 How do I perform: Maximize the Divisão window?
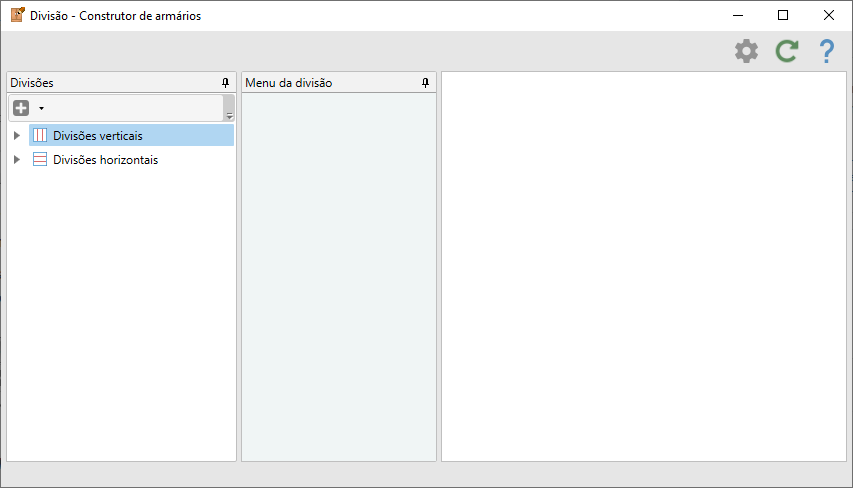[783, 15]
